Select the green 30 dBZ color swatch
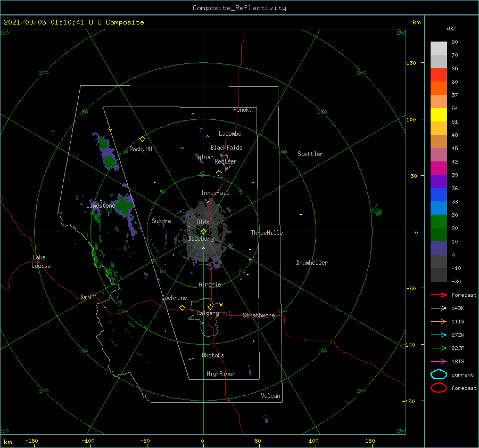Viewport: 479px width, 448px height. coord(439,221)
